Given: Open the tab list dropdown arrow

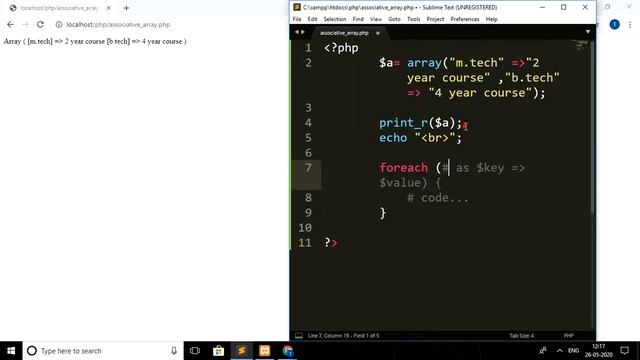Looking at the screenshot, I should (588, 32).
